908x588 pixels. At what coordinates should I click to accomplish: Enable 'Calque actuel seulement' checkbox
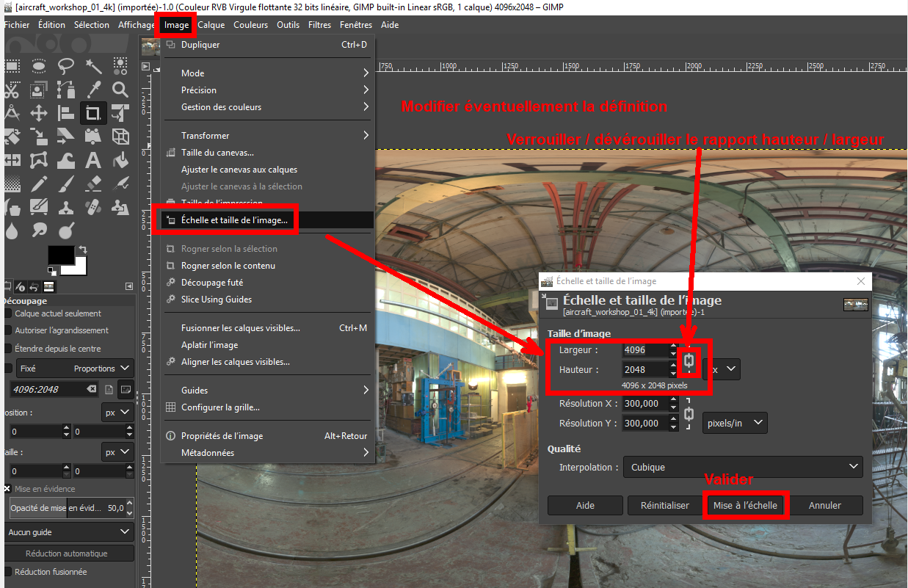(x=8, y=313)
